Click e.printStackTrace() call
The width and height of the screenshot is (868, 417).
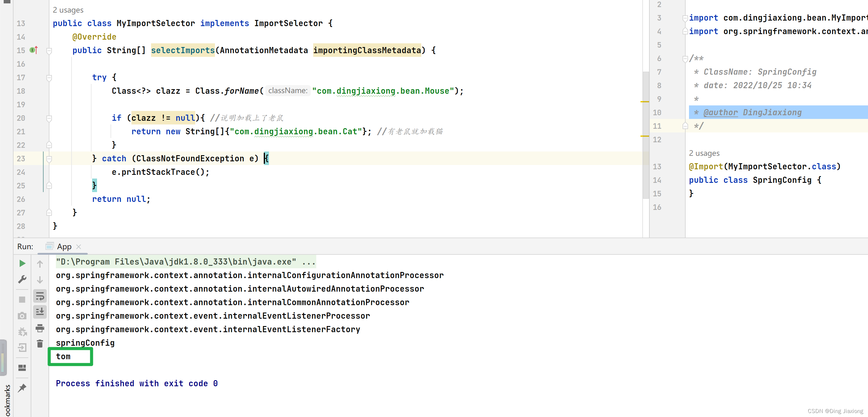tap(158, 172)
